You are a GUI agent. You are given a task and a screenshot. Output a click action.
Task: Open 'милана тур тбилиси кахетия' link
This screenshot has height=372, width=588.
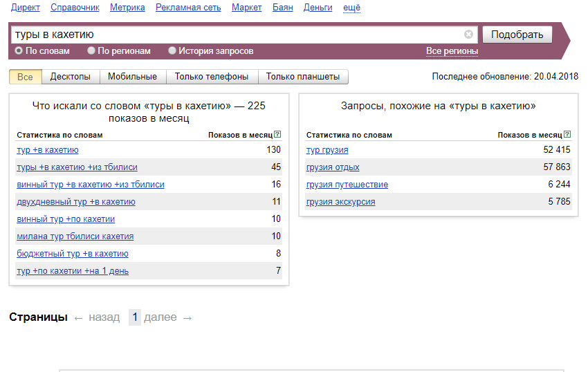click(x=75, y=236)
